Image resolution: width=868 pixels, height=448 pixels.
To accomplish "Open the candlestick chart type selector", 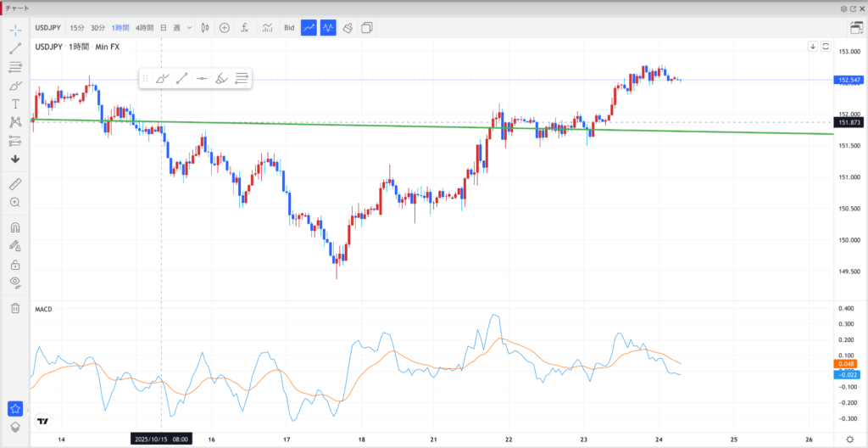I will click(x=205, y=28).
